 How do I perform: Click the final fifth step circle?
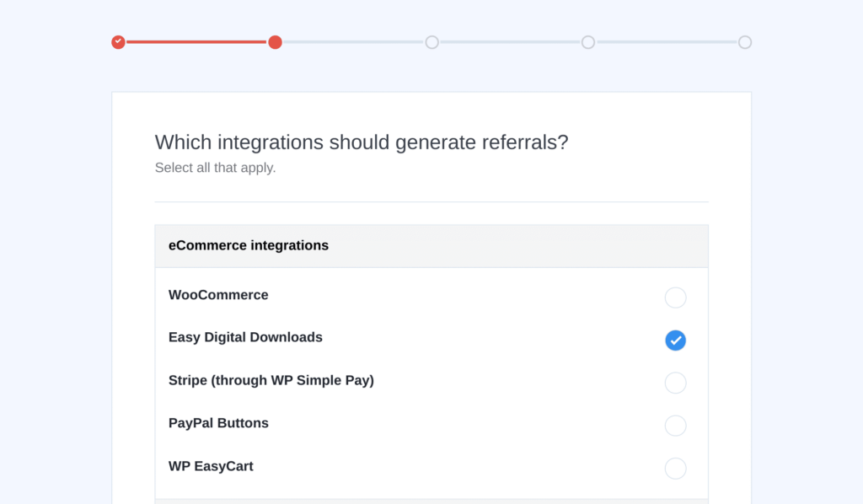pos(745,42)
